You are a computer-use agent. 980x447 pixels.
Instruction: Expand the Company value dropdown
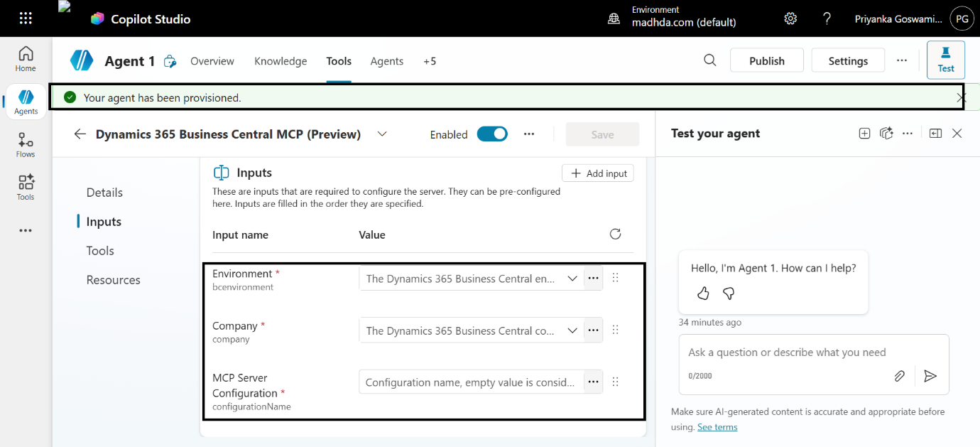[572, 330]
